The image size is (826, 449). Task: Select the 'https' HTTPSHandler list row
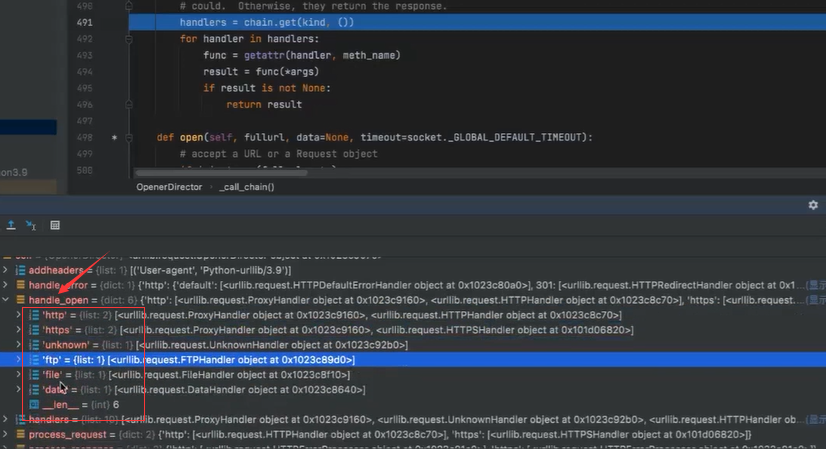point(413,329)
